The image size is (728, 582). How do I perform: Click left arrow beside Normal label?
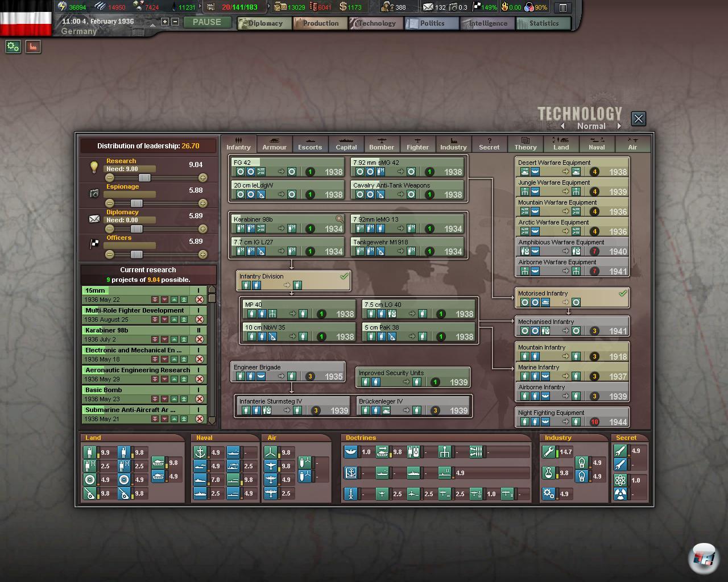[562, 126]
